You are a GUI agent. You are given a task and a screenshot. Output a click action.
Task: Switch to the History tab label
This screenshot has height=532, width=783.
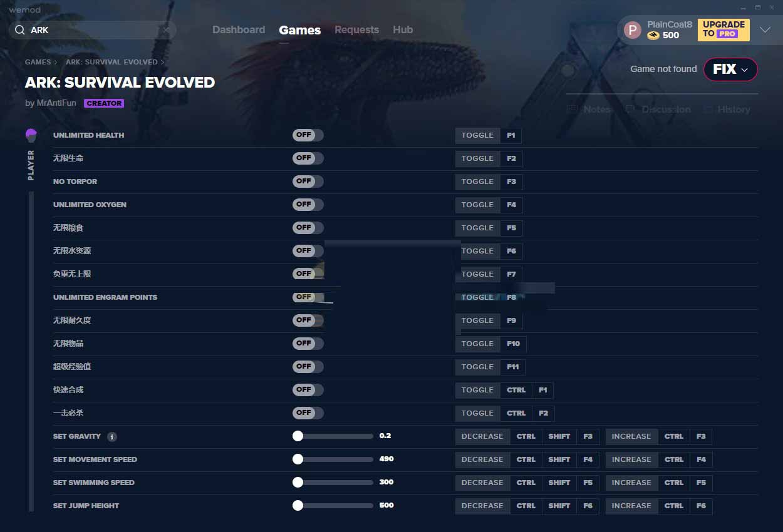(734, 109)
